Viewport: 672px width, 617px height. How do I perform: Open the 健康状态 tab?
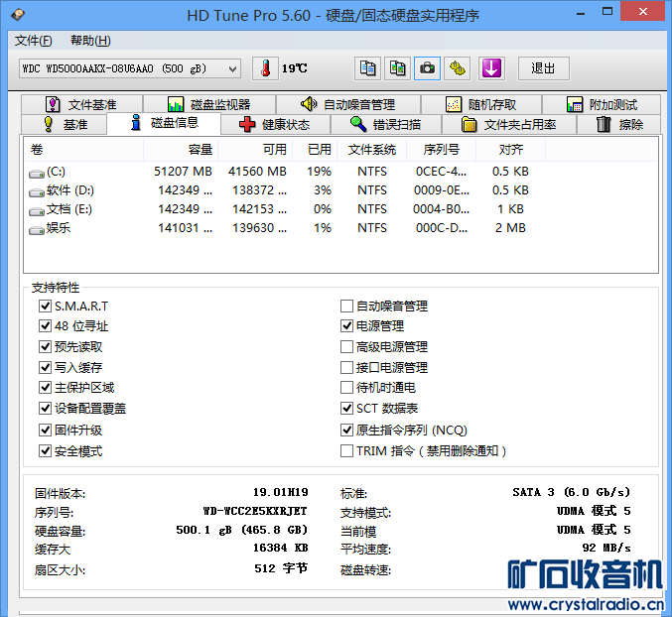[x=275, y=124]
